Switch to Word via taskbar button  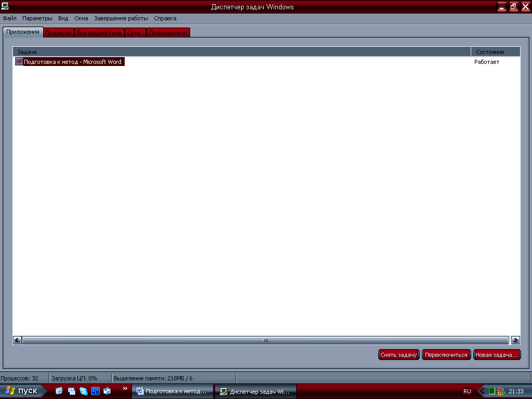point(172,391)
